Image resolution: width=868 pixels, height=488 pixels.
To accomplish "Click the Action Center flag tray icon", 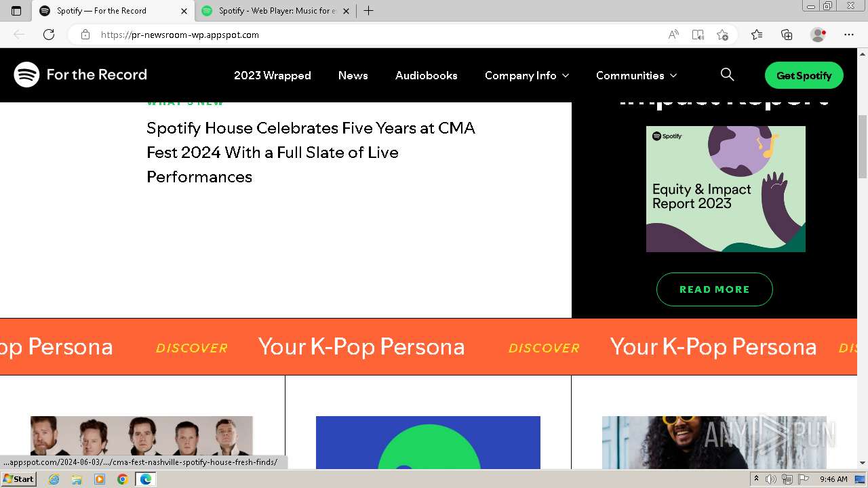I will (803, 479).
